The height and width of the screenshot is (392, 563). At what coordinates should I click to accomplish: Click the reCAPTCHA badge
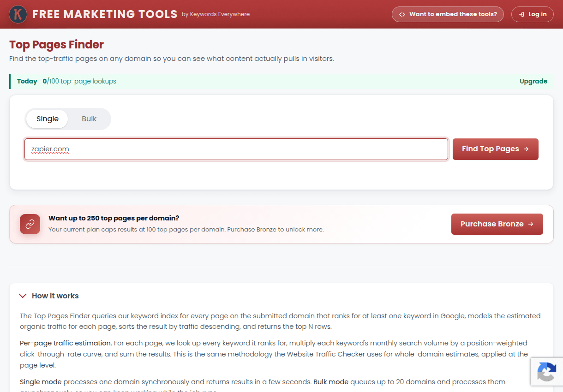(x=547, y=372)
